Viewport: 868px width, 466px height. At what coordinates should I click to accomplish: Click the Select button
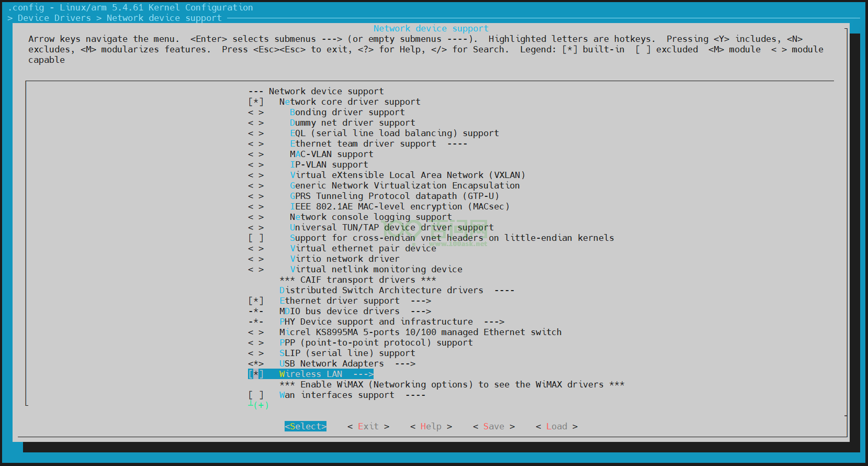click(306, 427)
